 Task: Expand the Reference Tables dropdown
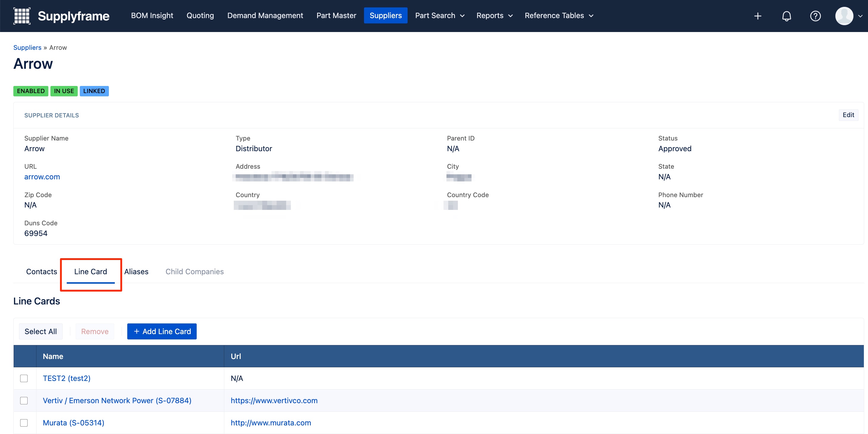pos(559,15)
